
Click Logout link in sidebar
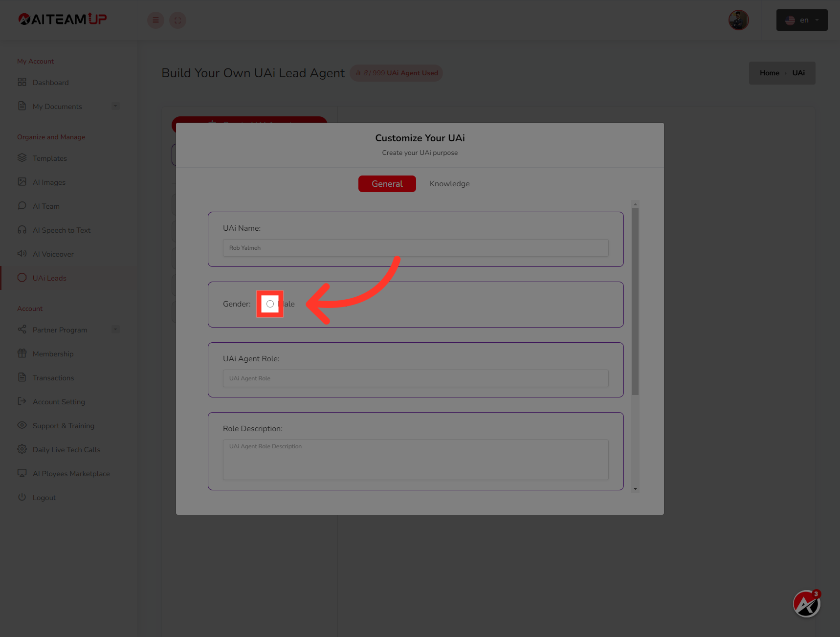(x=44, y=498)
